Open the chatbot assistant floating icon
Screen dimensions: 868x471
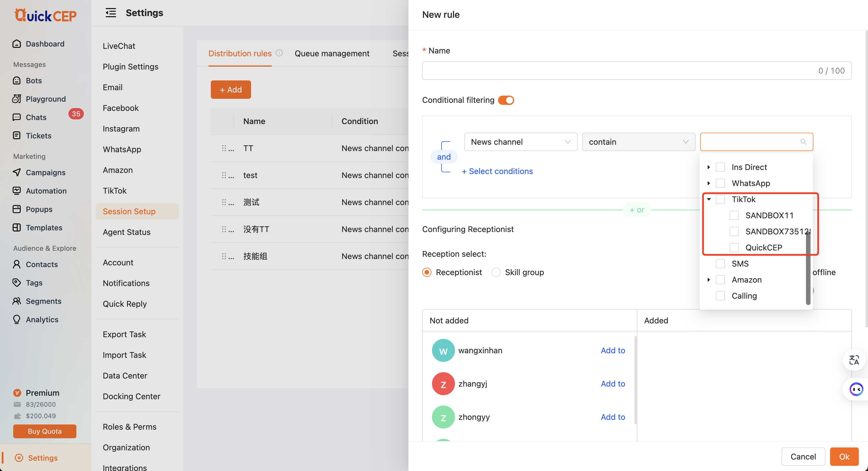pyautogui.click(x=856, y=389)
